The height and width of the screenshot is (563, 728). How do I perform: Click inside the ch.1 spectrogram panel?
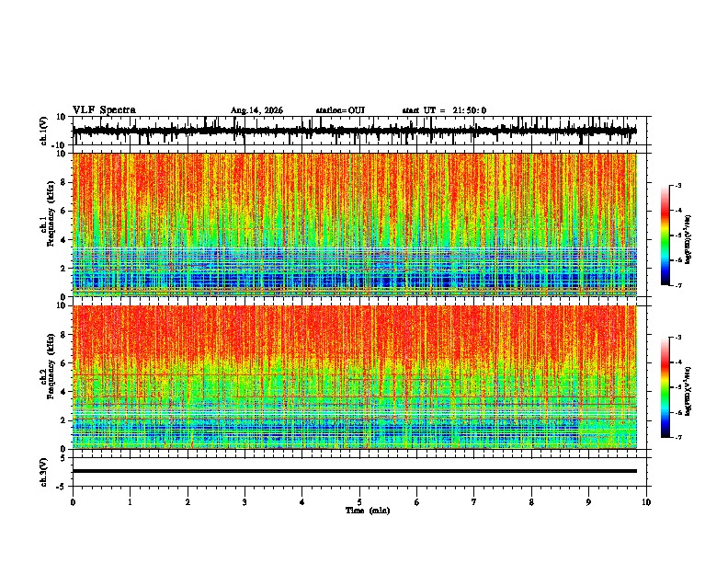tap(354, 224)
